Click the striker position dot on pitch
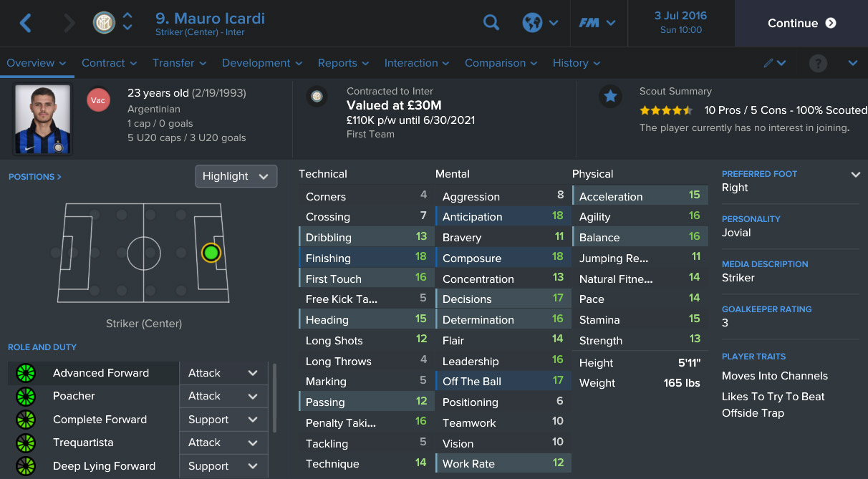868x479 pixels. [211, 253]
